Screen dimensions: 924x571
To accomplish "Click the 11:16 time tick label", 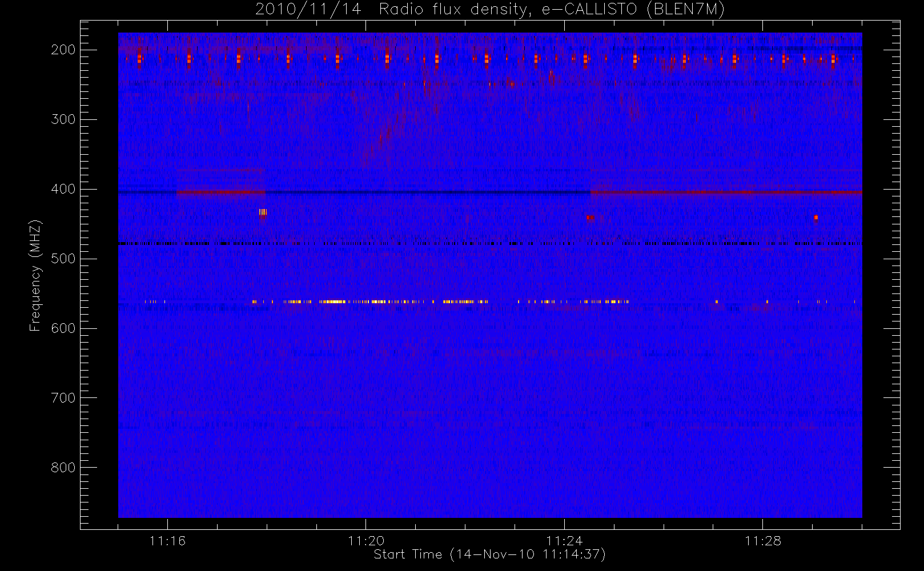I will pos(167,541).
